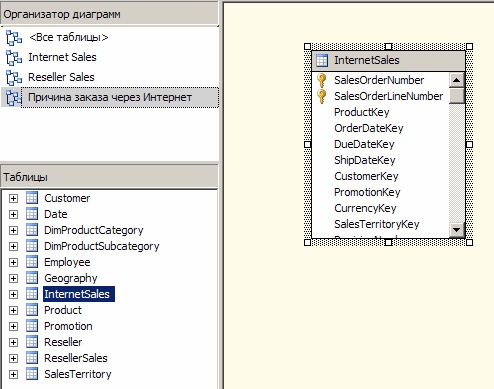This screenshot has width=494, height=389.
Task: Expand the Geography table node
Action: pyautogui.click(x=13, y=278)
